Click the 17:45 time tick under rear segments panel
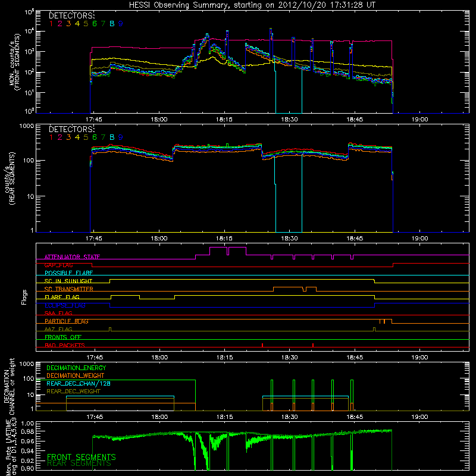This screenshot has height=476, width=476. [x=94, y=239]
